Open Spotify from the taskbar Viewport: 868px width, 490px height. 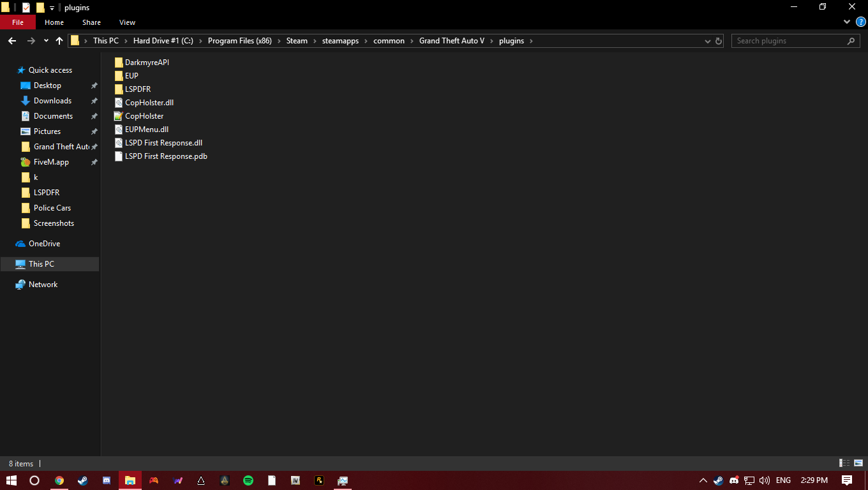[248, 480]
